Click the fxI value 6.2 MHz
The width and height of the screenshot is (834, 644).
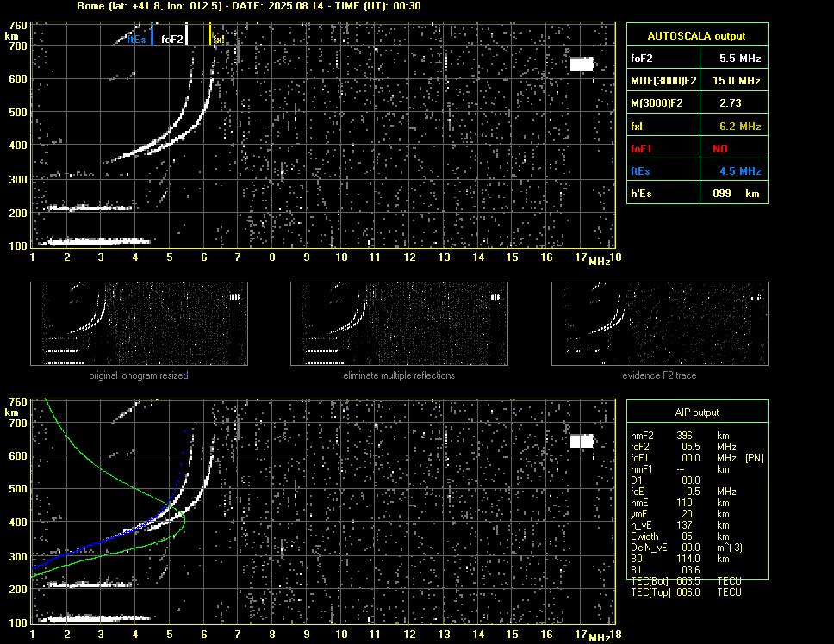coord(740,127)
